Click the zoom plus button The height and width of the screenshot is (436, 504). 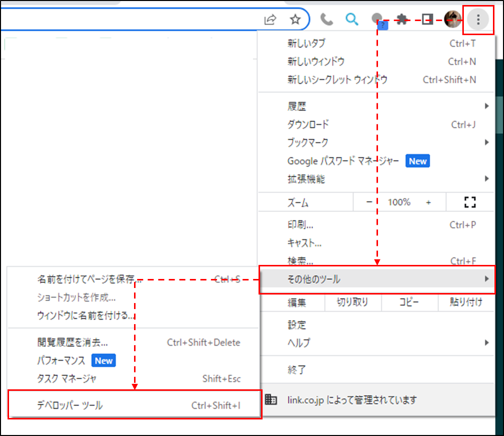428,202
